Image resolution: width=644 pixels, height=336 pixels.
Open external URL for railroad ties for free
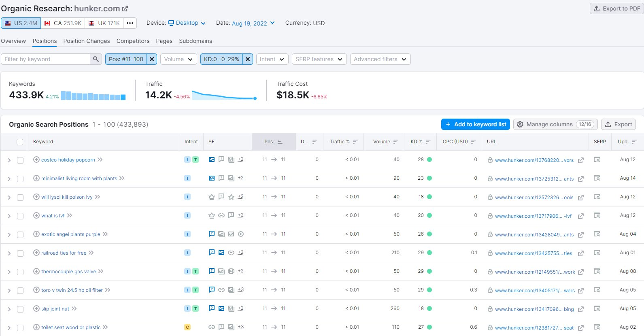click(x=581, y=253)
